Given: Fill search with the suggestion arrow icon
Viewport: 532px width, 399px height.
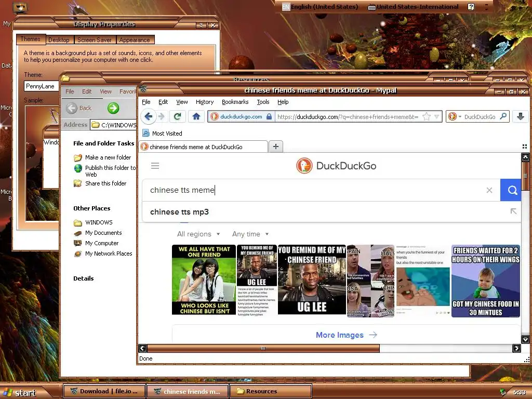Looking at the screenshot, I should [x=514, y=211].
